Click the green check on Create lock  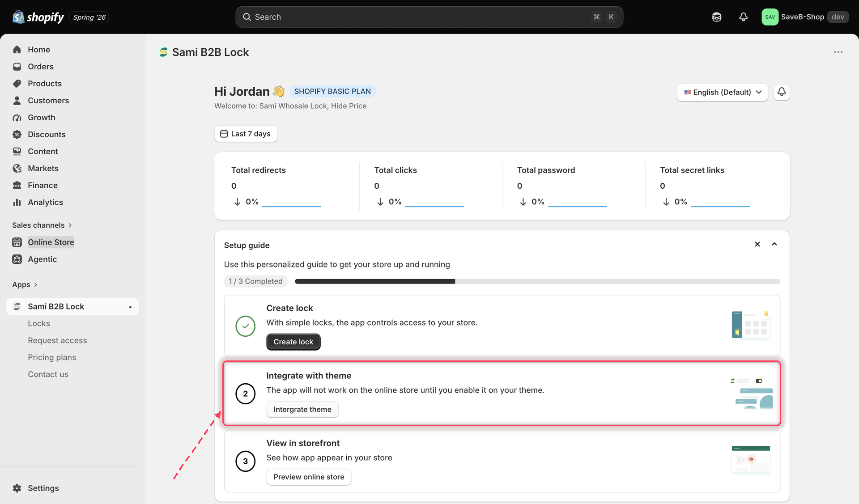click(245, 326)
